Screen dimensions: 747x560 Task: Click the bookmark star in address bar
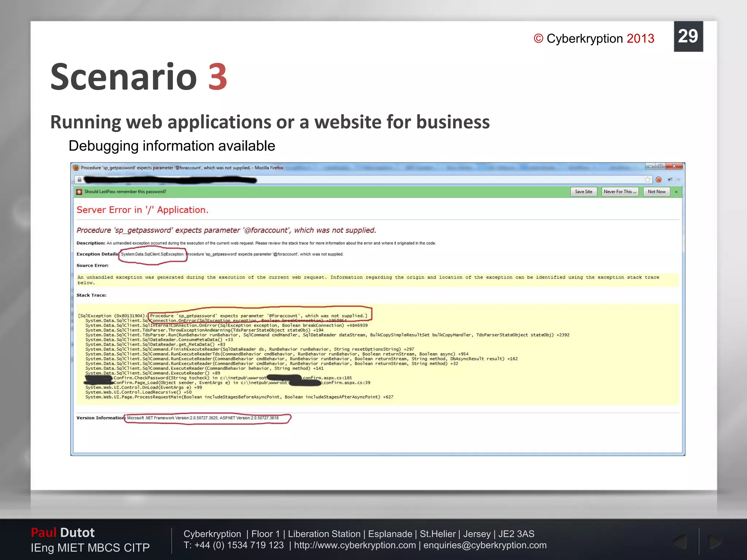click(x=647, y=179)
